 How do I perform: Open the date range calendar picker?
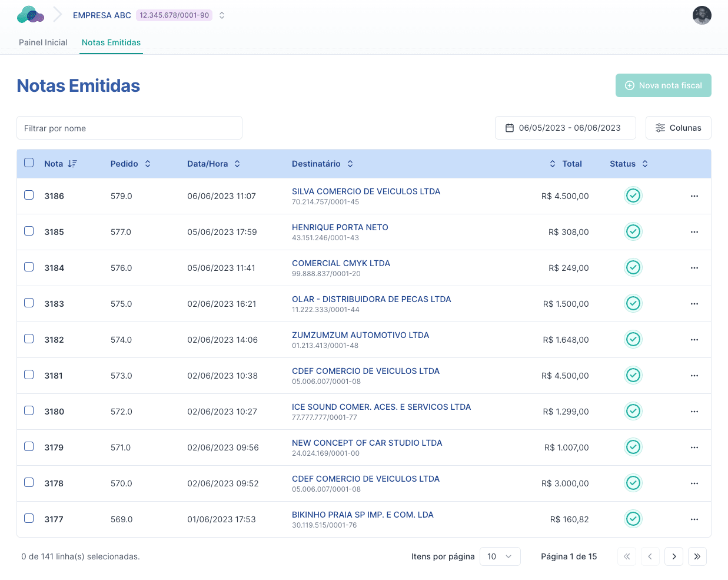(x=565, y=127)
